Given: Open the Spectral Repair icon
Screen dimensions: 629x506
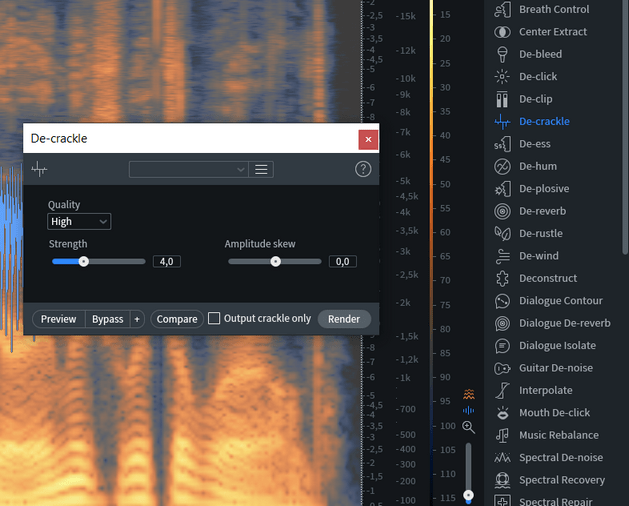Looking at the screenshot, I should [x=502, y=501].
